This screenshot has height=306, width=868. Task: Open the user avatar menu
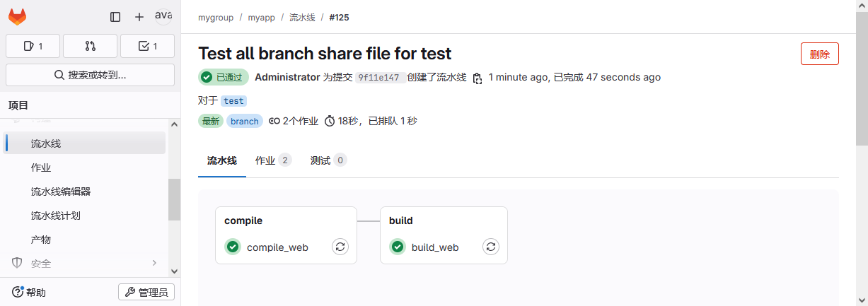click(163, 16)
